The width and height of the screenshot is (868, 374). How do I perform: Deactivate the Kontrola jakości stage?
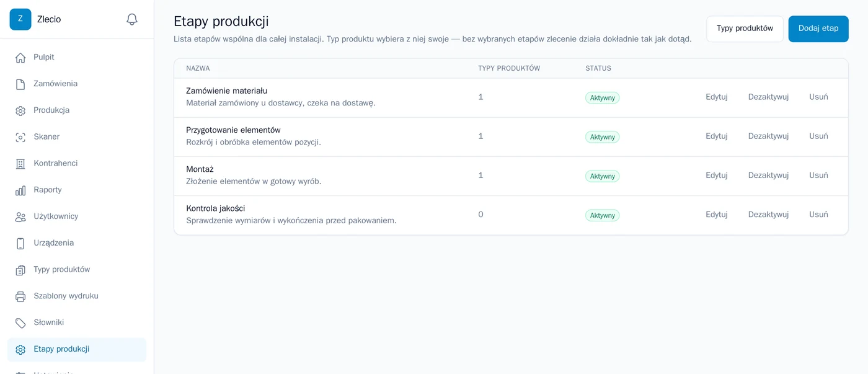[x=768, y=214]
